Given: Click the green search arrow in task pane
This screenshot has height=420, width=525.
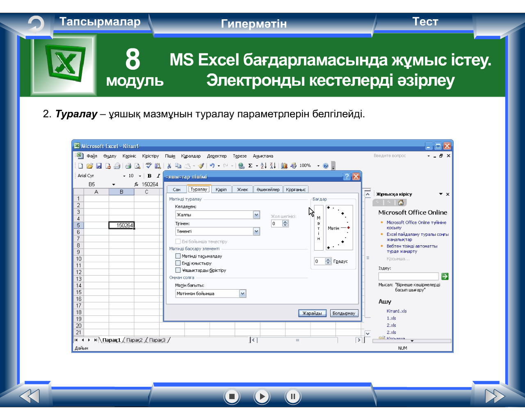Looking at the screenshot, I should click(445, 276).
